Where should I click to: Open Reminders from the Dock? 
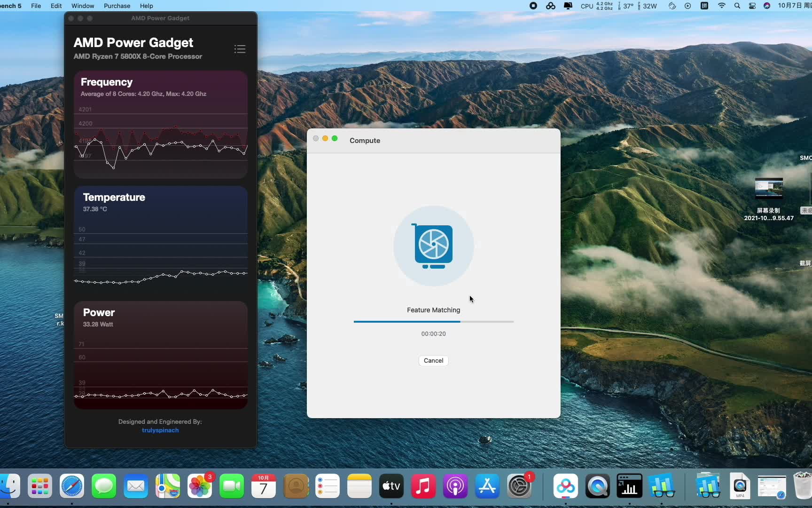pos(328,486)
